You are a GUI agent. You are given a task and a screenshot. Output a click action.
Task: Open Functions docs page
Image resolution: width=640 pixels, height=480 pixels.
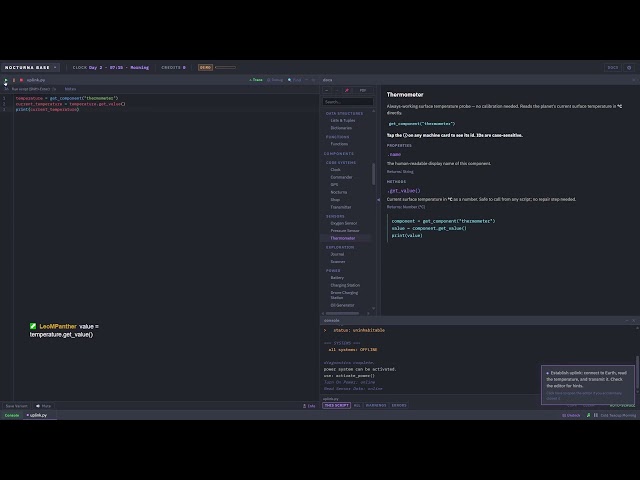point(339,144)
